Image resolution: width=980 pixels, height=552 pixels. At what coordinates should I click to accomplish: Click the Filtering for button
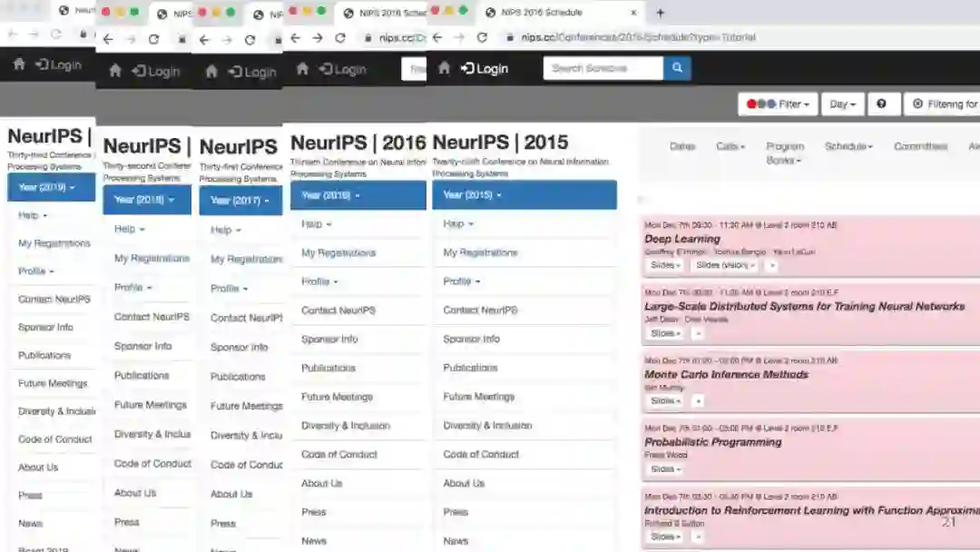pos(942,103)
